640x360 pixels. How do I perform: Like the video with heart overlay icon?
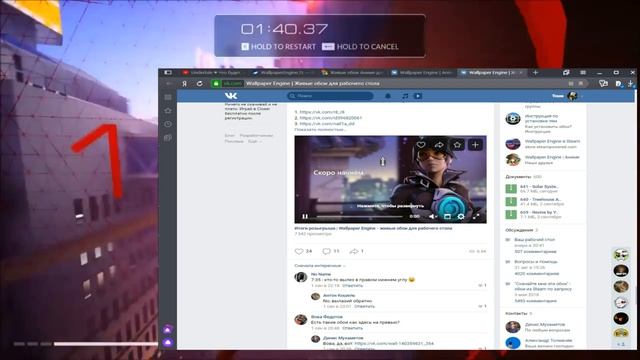[421, 144]
